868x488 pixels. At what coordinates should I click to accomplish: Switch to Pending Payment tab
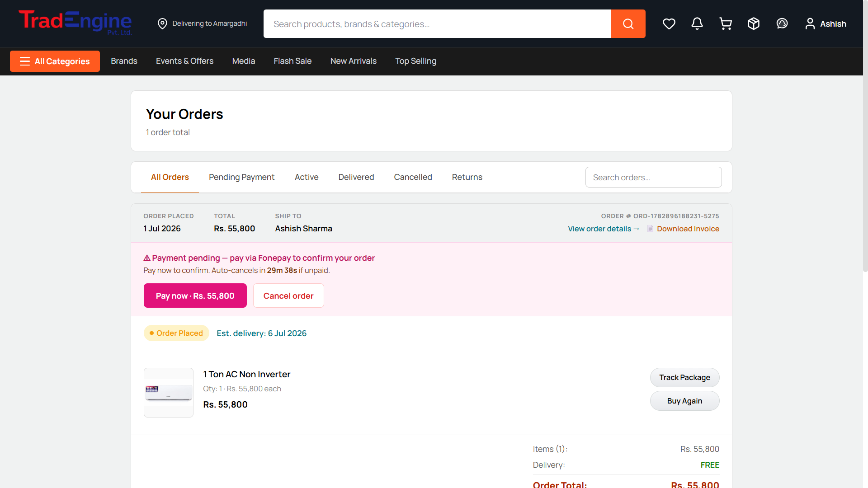point(241,177)
